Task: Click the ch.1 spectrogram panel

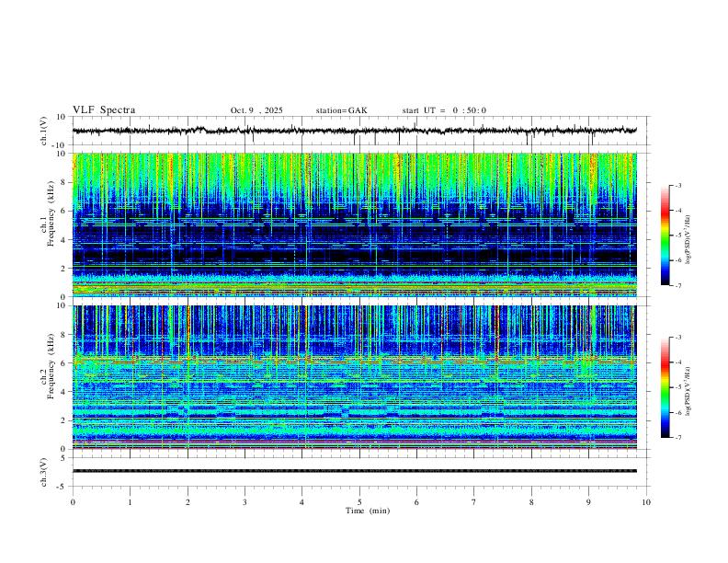Action: (x=355, y=224)
